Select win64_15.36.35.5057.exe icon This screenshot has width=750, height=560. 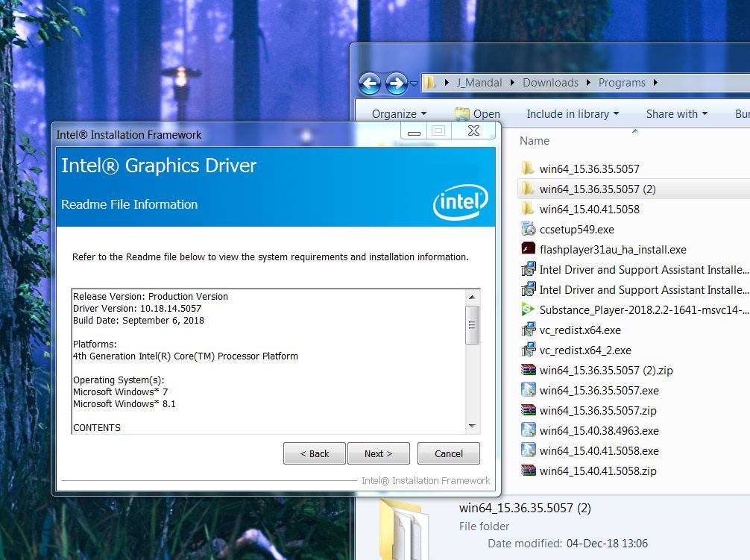[x=528, y=390]
